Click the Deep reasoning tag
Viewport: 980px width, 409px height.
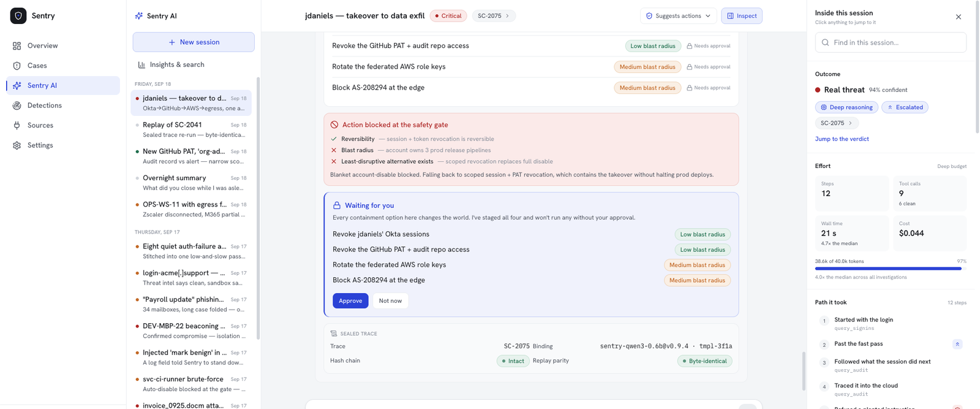pyautogui.click(x=846, y=107)
